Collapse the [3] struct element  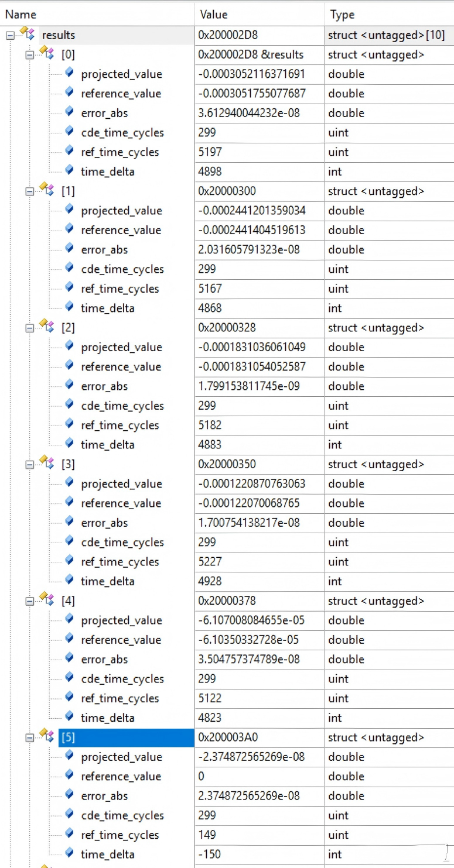[29, 465]
